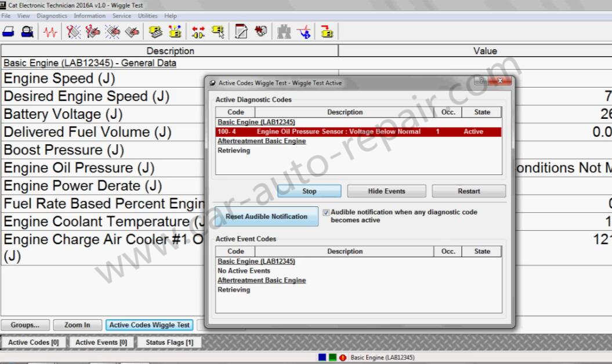The width and height of the screenshot is (612, 364).
Task: Click the green square status bar indicator
Action: [332, 358]
